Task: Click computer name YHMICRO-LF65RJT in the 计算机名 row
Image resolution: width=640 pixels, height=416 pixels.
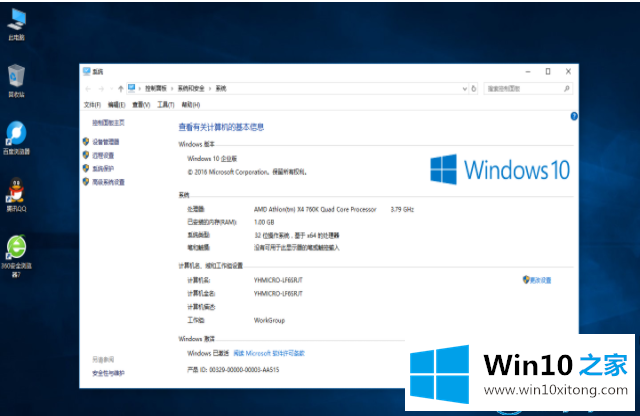Action: point(278,280)
